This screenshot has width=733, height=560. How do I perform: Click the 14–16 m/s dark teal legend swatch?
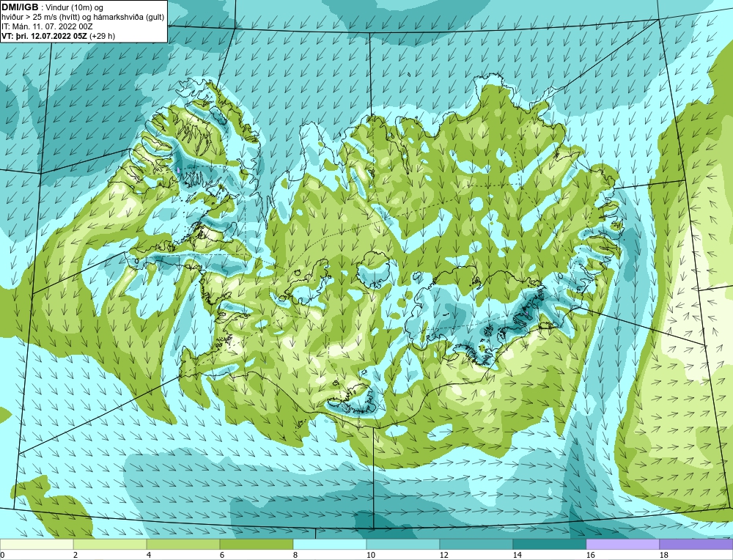[550, 544]
